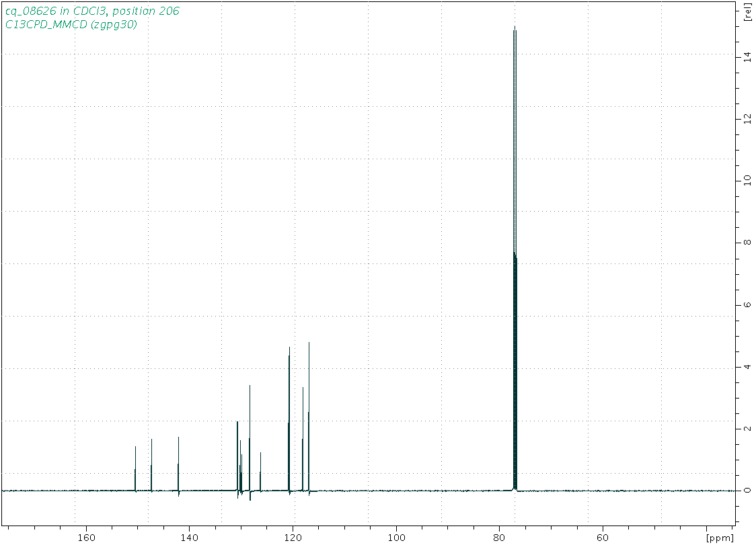Click the [rel] intensity axis unit label
The image size is (756, 545).
click(x=747, y=12)
